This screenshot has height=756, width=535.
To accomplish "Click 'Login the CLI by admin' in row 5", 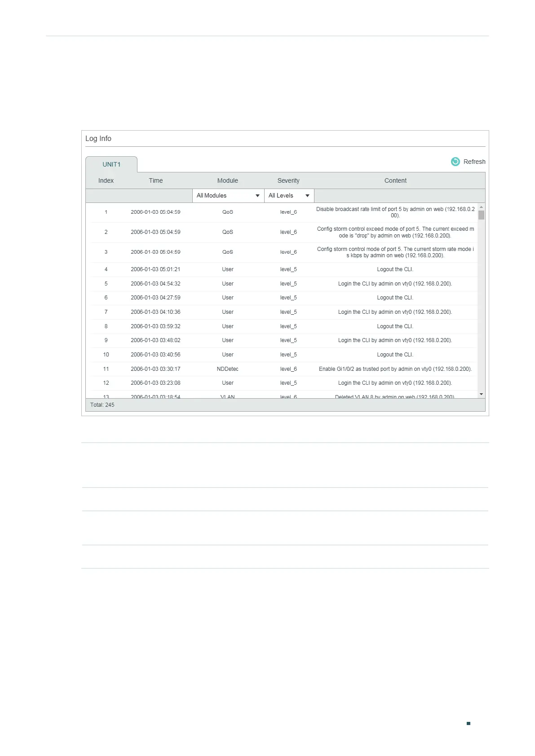I will (395, 284).
